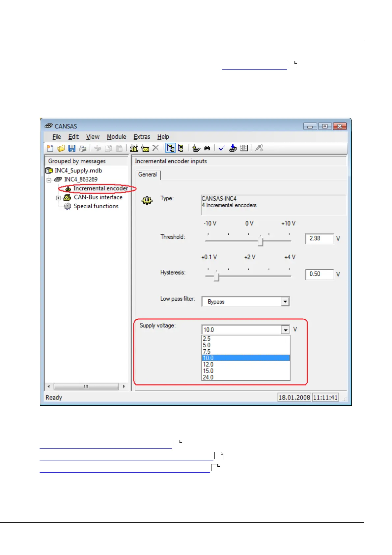Viewport: 392px width, 555px height.
Task: Open the File menu
Action: (x=57, y=137)
